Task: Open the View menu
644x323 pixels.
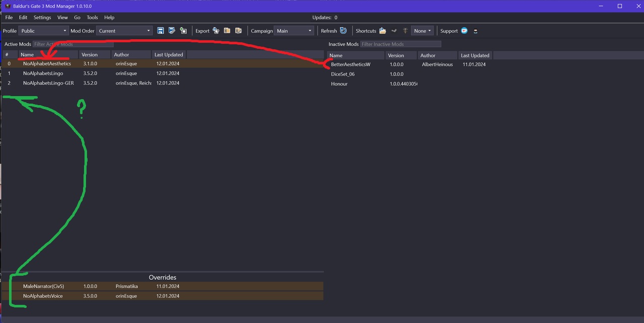Action: (x=62, y=18)
